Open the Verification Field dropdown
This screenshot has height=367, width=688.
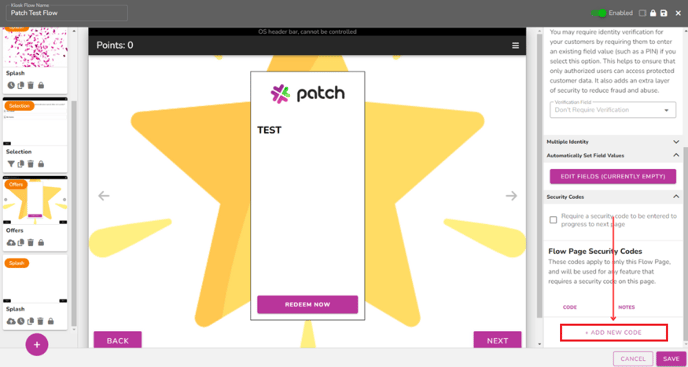click(613, 110)
